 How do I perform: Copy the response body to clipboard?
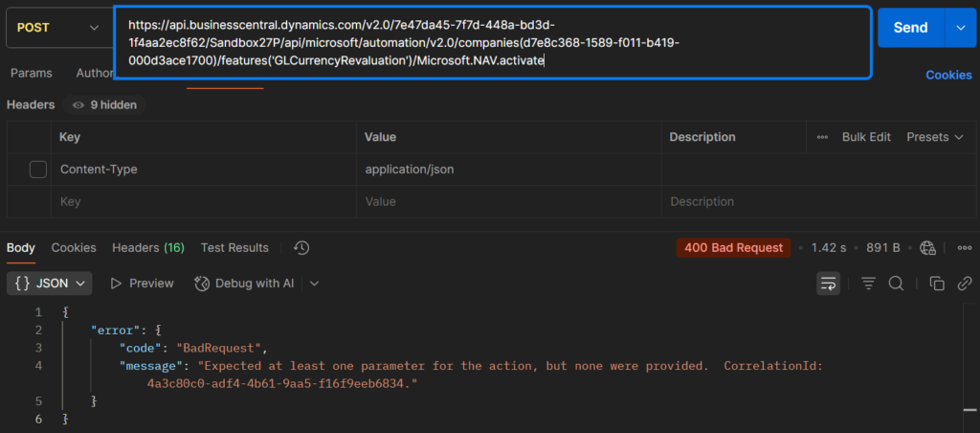(x=937, y=283)
